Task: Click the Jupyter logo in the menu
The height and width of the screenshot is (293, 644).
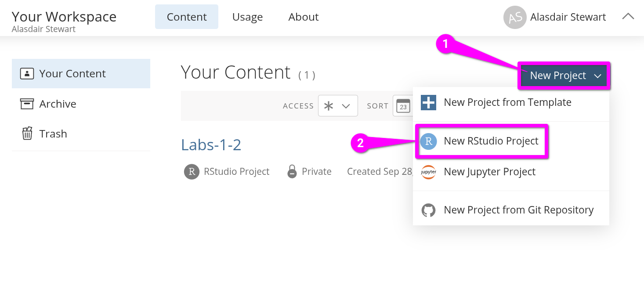Action: pyautogui.click(x=428, y=172)
